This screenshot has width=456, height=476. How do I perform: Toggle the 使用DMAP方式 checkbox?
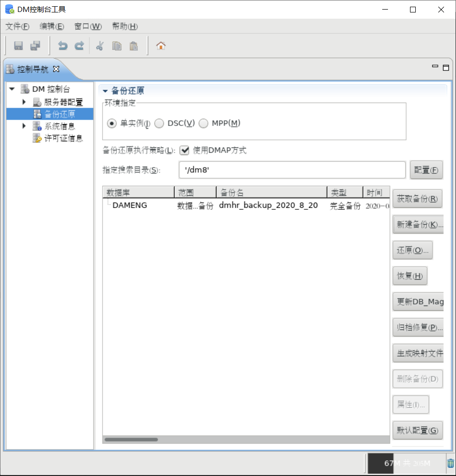tap(184, 150)
